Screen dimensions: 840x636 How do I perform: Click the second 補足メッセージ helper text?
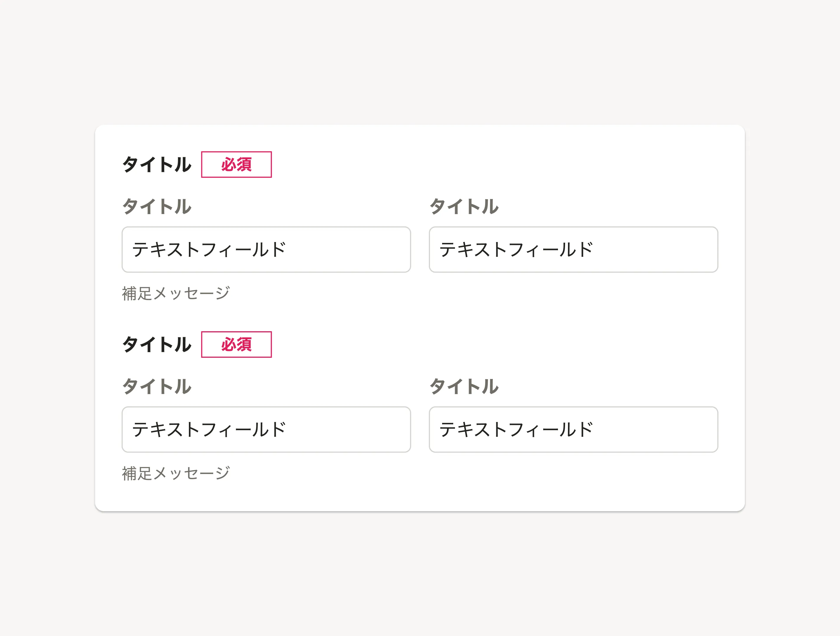click(x=176, y=473)
